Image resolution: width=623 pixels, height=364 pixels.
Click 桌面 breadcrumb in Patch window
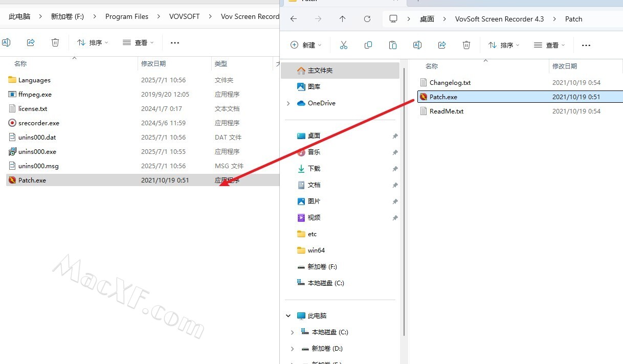pyautogui.click(x=427, y=19)
